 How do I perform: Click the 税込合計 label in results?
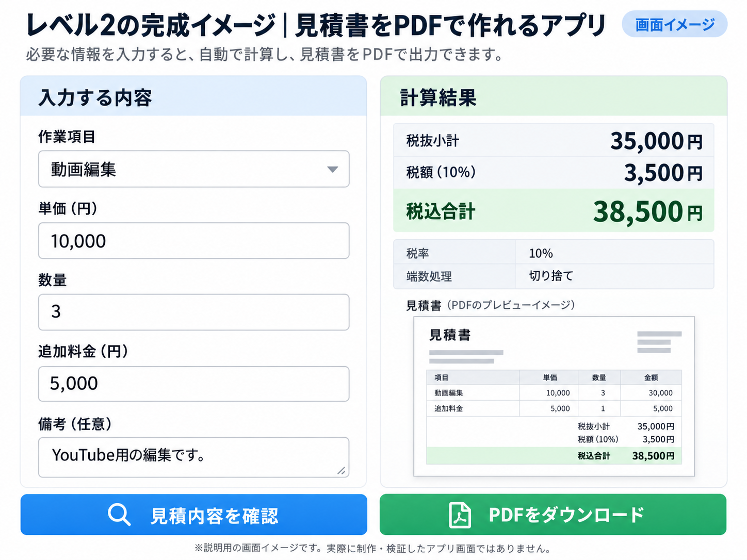(441, 211)
